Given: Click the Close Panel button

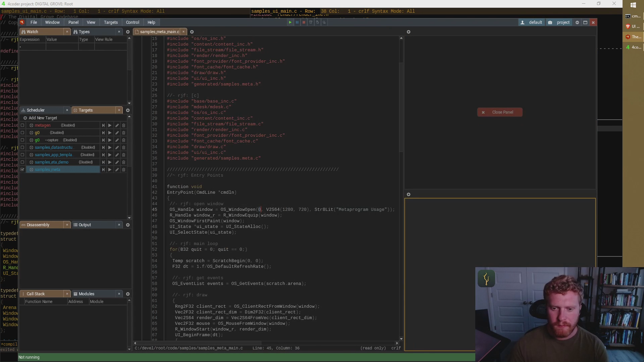Looking at the screenshot, I should click(500, 112).
